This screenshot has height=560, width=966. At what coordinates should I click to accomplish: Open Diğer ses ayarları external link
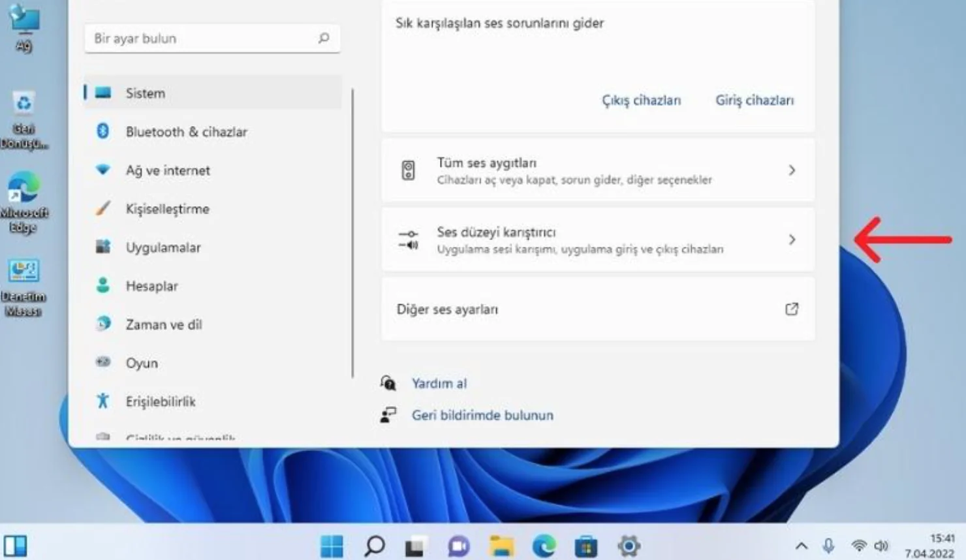pos(791,309)
